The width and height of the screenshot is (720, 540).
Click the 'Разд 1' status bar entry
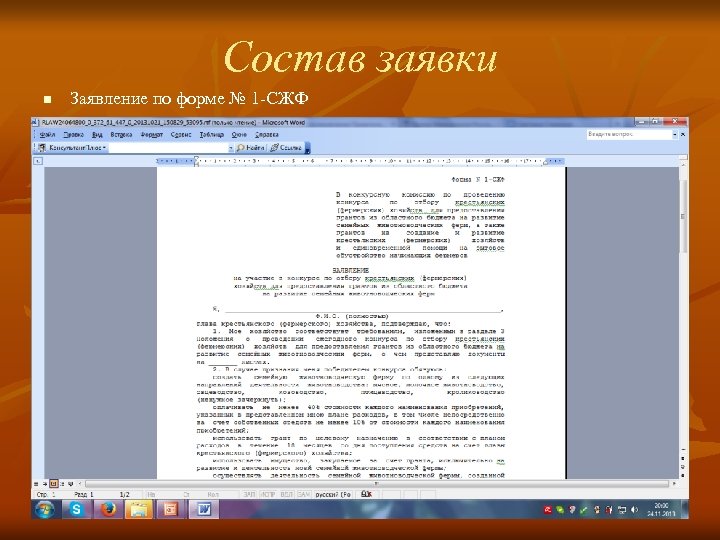tap(84, 495)
